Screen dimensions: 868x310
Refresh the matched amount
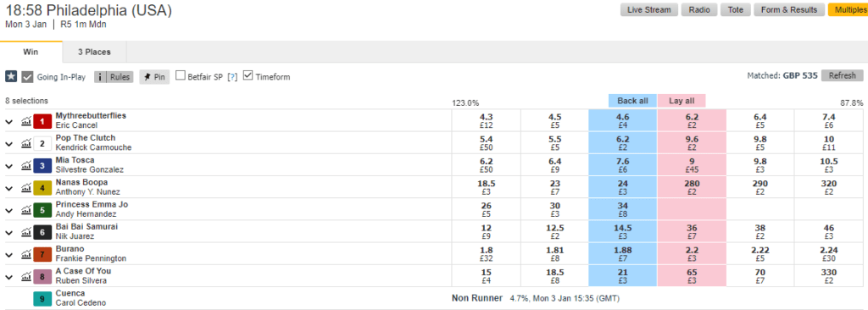click(842, 76)
